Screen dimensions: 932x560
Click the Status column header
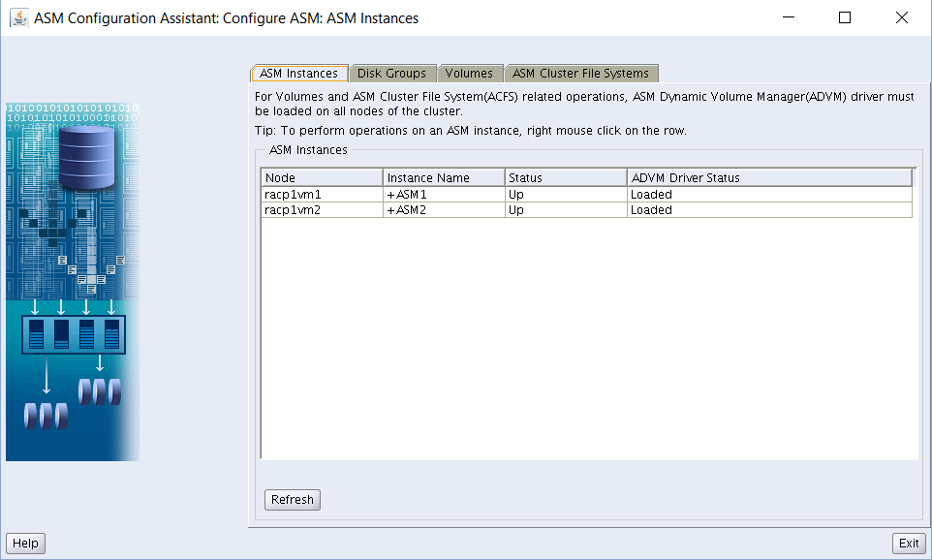[x=566, y=178]
